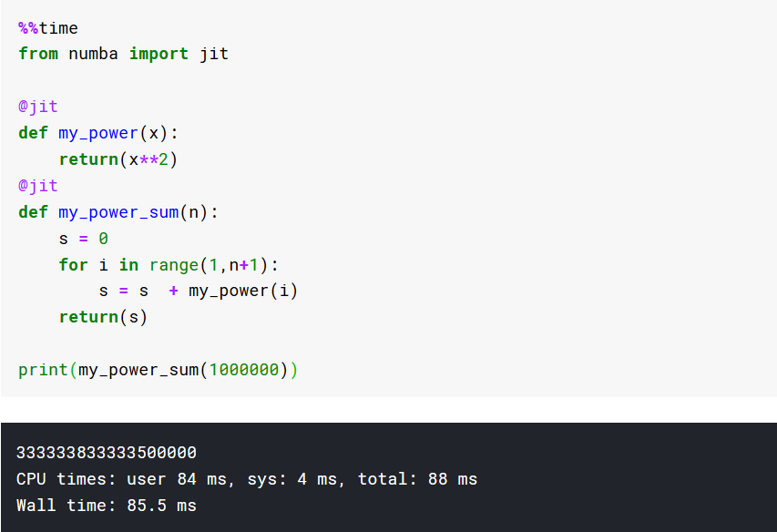
Task: Click the return(s) statement
Action: click(103, 317)
